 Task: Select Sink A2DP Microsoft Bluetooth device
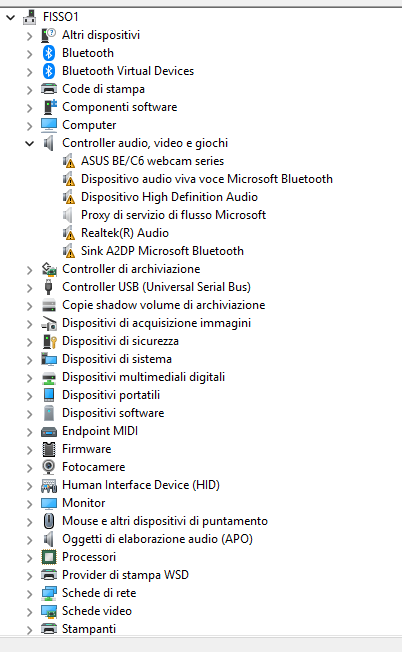pos(162,251)
